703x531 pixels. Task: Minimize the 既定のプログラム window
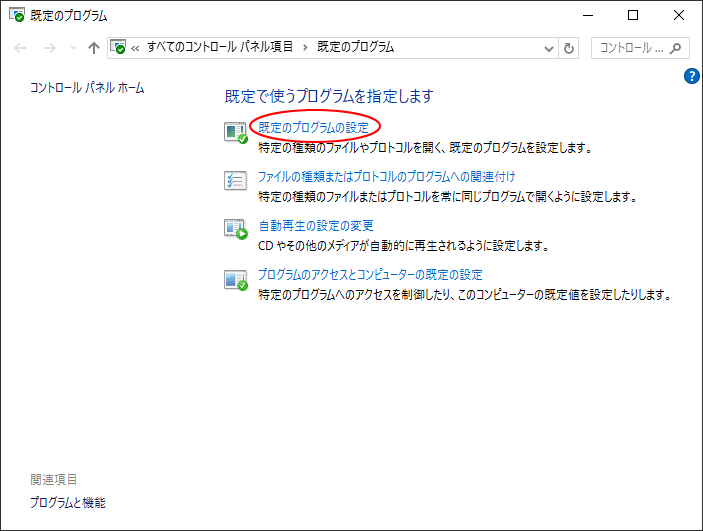coord(588,15)
